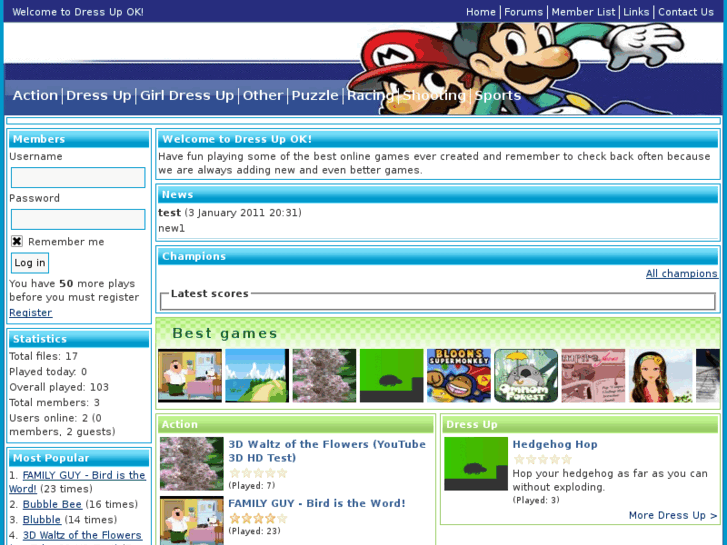Click the news title 'test'

click(x=169, y=212)
